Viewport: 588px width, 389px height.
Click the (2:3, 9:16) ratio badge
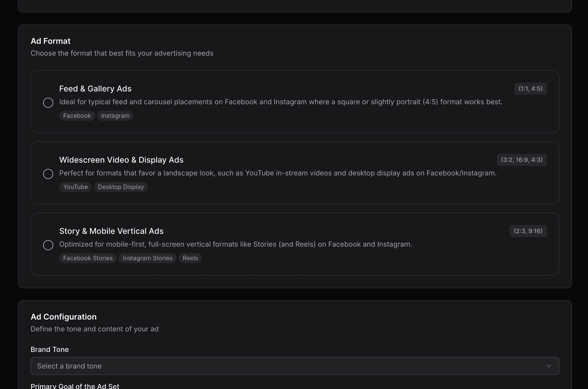(528, 231)
